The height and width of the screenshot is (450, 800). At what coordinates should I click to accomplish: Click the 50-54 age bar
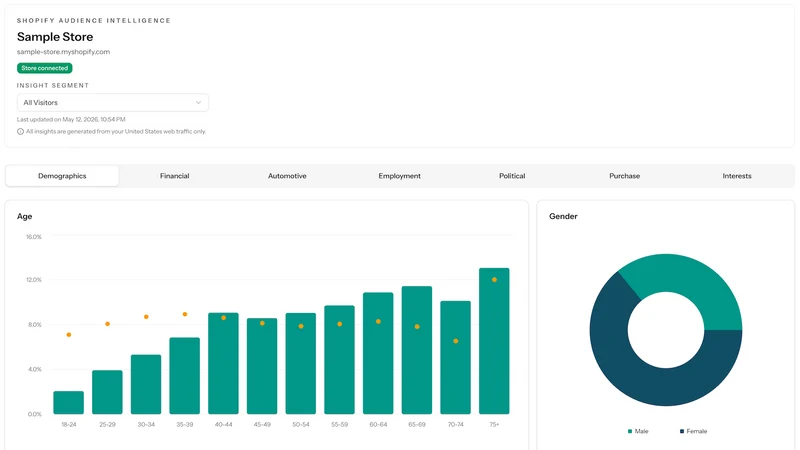pyautogui.click(x=301, y=363)
